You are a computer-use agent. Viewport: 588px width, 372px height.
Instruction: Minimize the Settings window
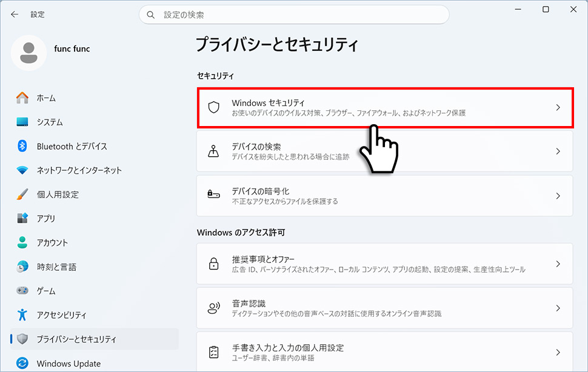point(518,9)
